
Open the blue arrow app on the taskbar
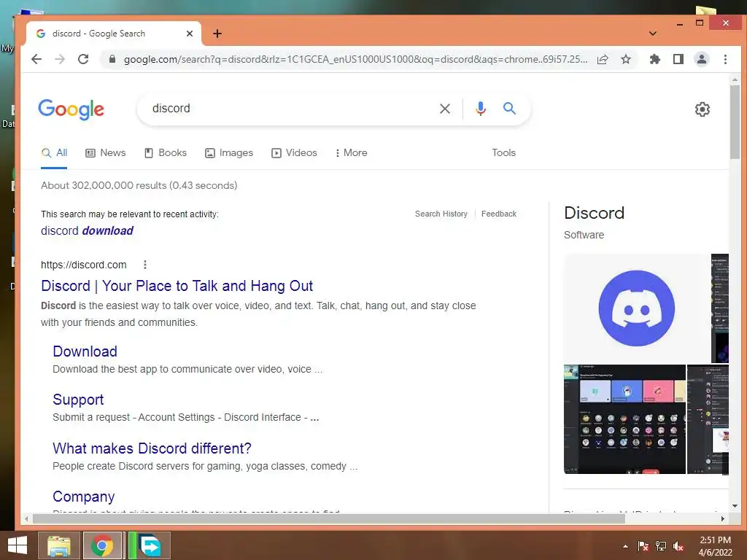pyautogui.click(x=150, y=545)
